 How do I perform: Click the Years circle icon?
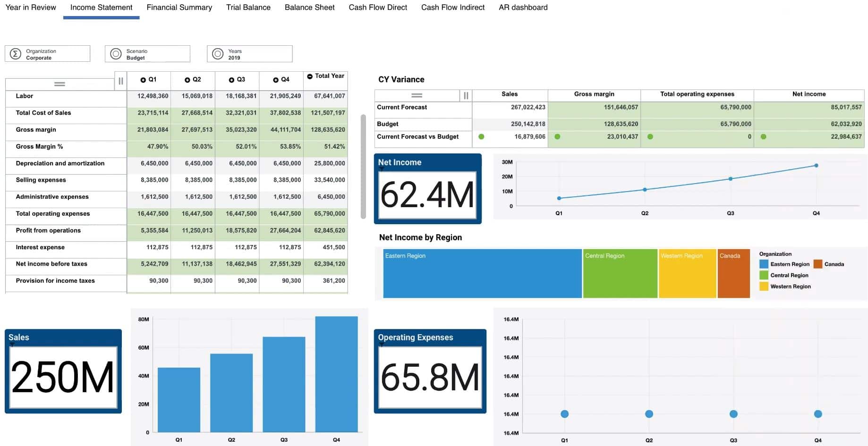(x=218, y=54)
